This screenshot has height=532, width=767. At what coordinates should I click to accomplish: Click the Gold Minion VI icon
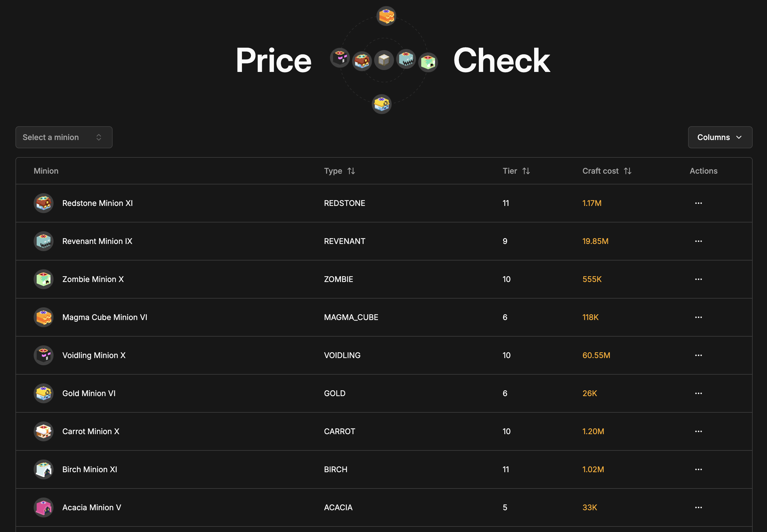[x=43, y=393]
